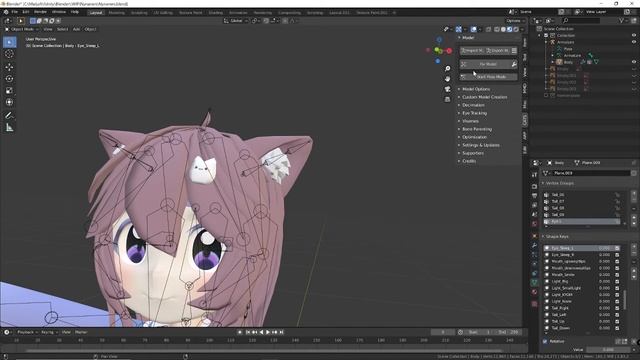Click the Blender logo menu icon

point(6,12)
